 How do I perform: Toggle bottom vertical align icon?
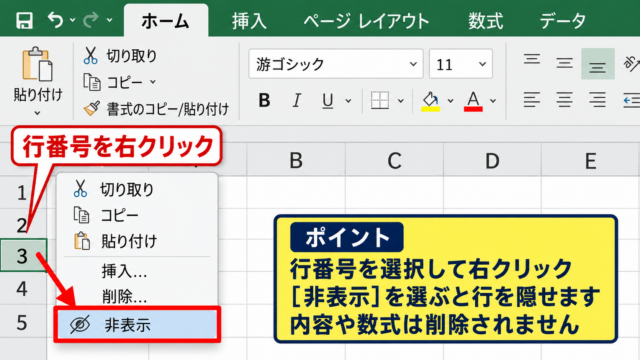(x=598, y=64)
